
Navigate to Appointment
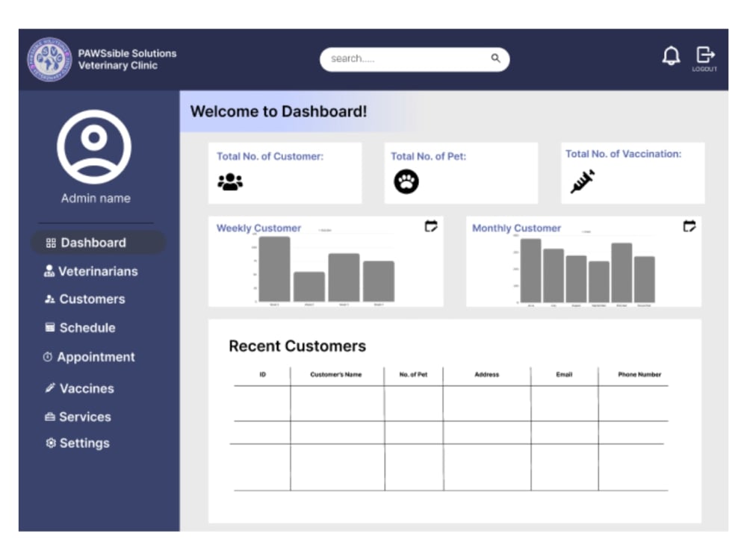click(89, 357)
